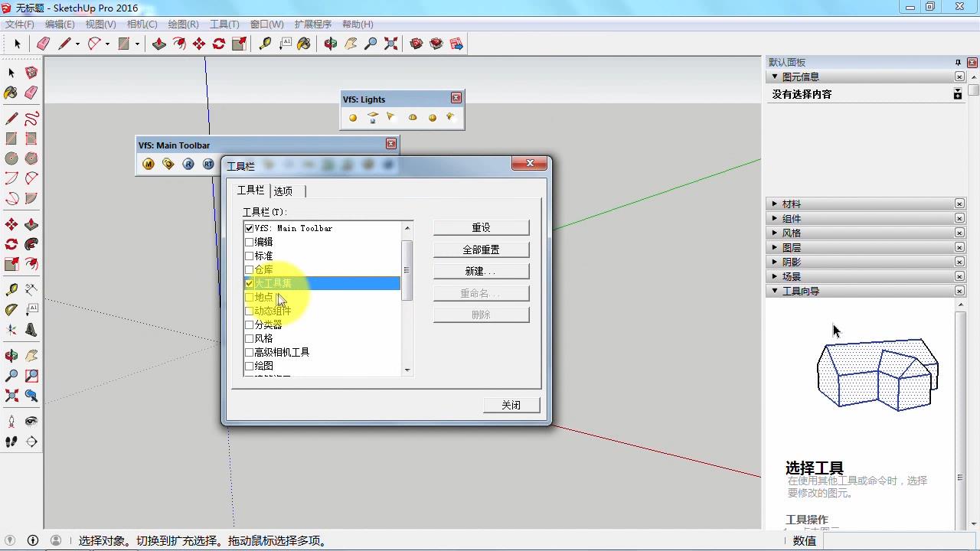Select the Look Around eye tool

click(x=31, y=422)
